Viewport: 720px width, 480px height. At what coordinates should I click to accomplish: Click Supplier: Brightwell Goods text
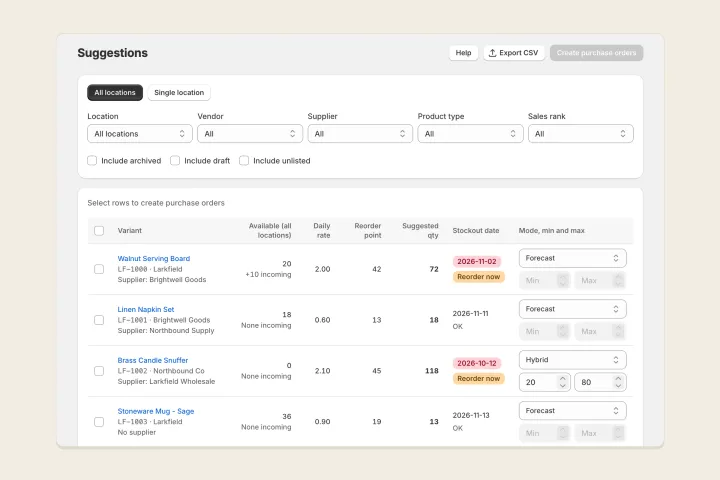[x=162, y=280]
